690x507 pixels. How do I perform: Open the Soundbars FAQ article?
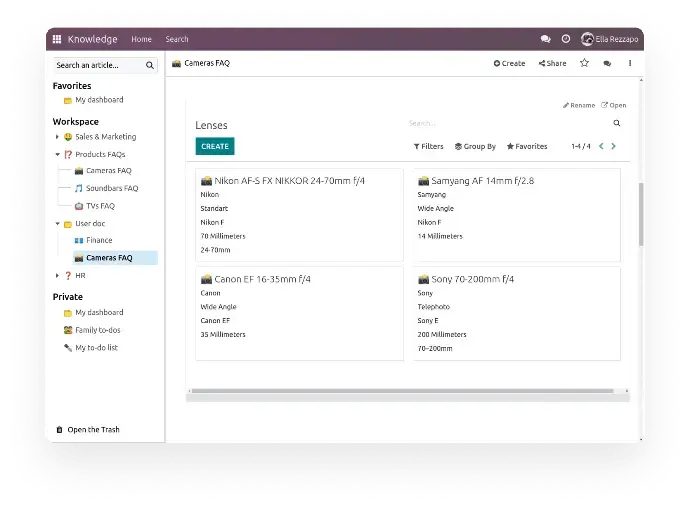pyautogui.click(x=112, y=188)
